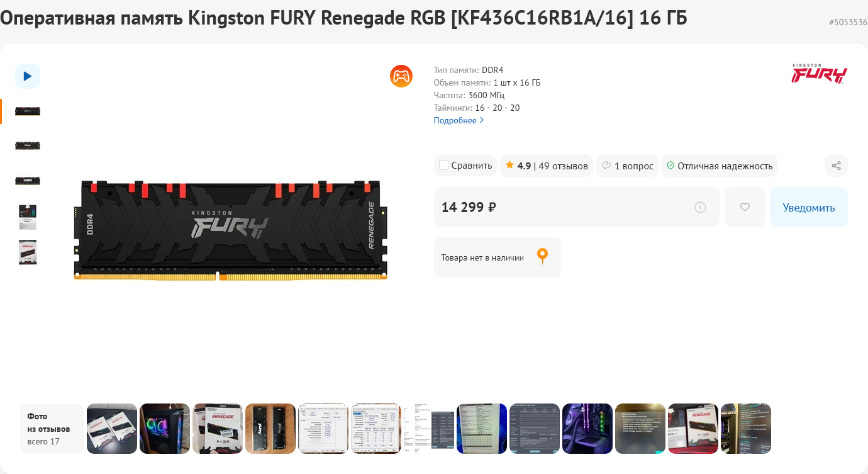This screenshot has width=868, height=474.
Task: Add product to favorites with heart icon
Action: (745, 207)
